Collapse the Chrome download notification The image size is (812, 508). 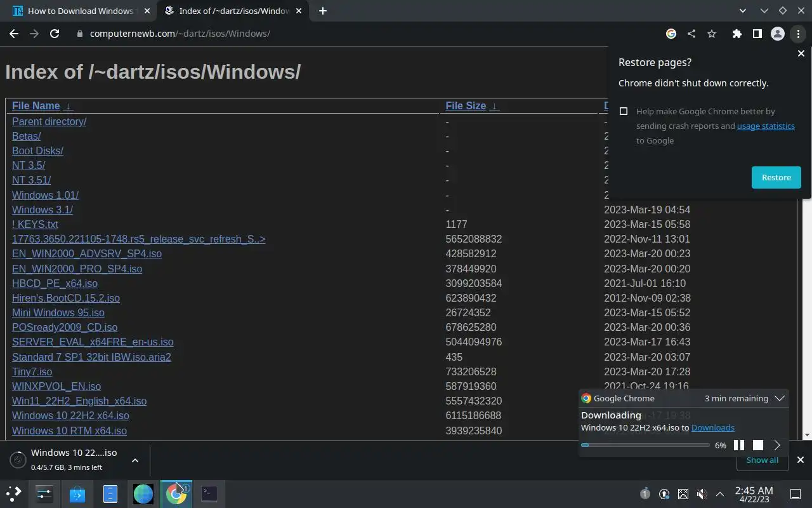tap(780, 399)
